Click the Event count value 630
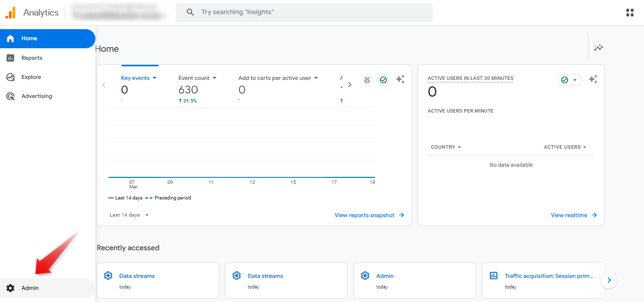This screenshot has height=302, width=644. 188,90
